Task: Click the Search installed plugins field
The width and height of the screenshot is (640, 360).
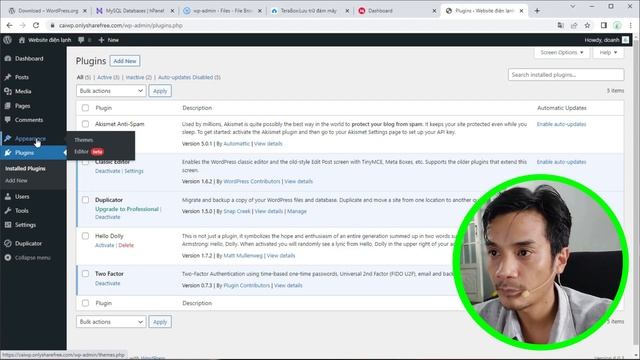Action: click(566, 75)
